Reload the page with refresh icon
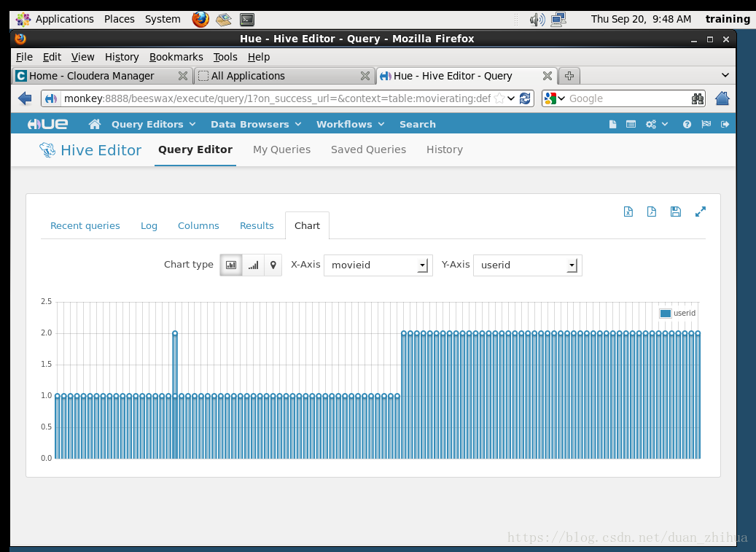This screenshot has width=756, height=552. point(525,98)
